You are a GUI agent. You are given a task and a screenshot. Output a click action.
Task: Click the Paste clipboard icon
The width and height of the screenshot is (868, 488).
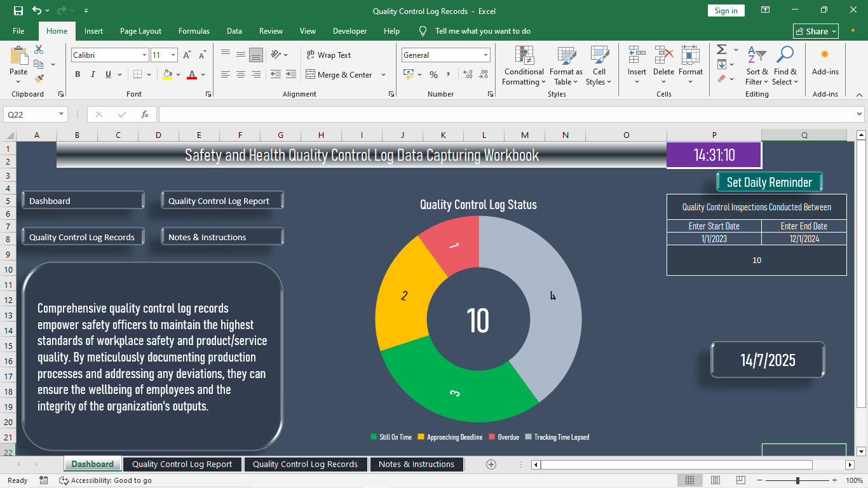(18, 56)
